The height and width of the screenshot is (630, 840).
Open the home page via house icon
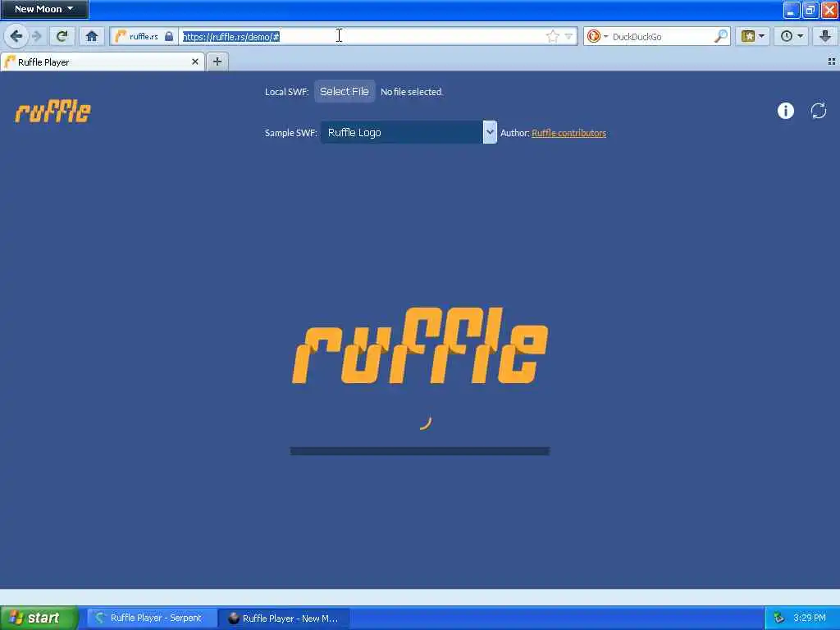pos(92,36)
